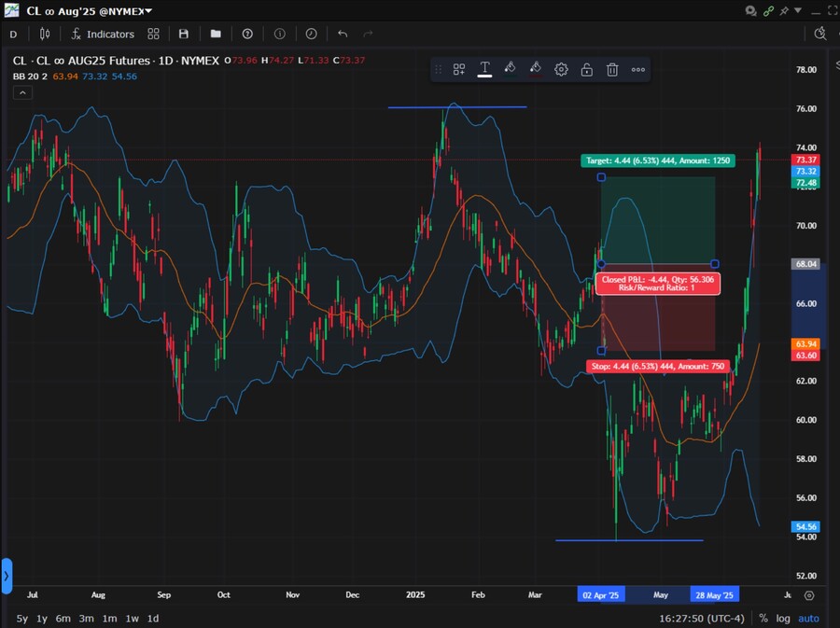Screen dimensions: 840x628
Task: Select the 1w time range
Action: [133, 619]
